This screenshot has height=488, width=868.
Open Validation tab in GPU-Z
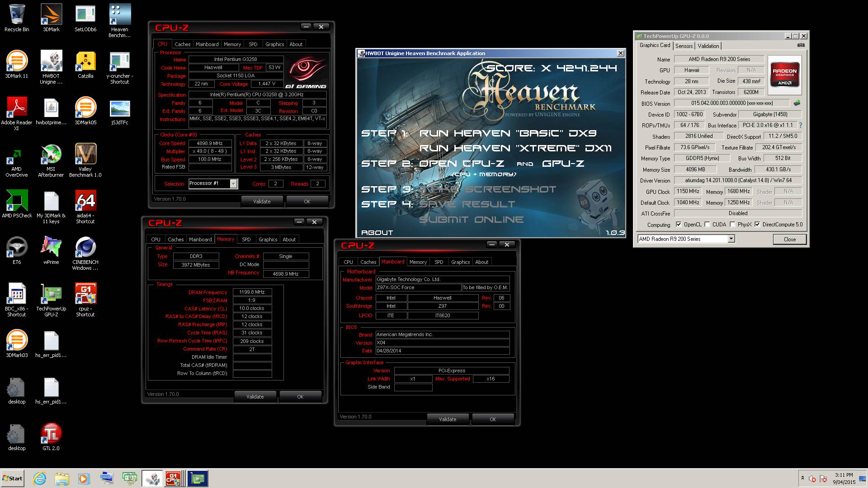coord(708,46)
